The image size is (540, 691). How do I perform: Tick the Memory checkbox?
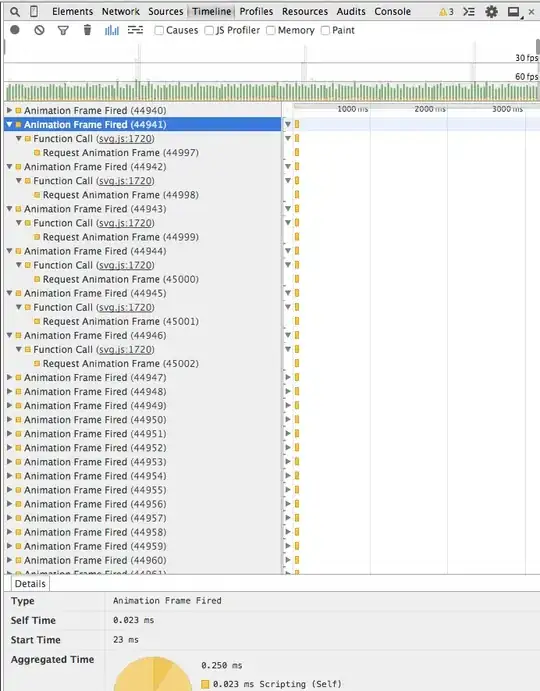271,30
